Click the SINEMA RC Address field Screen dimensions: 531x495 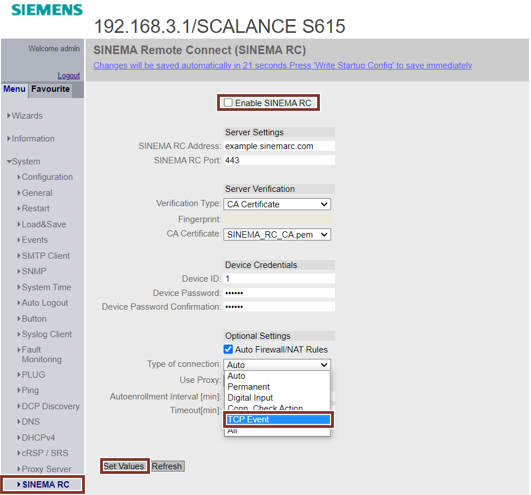[279, 146]
